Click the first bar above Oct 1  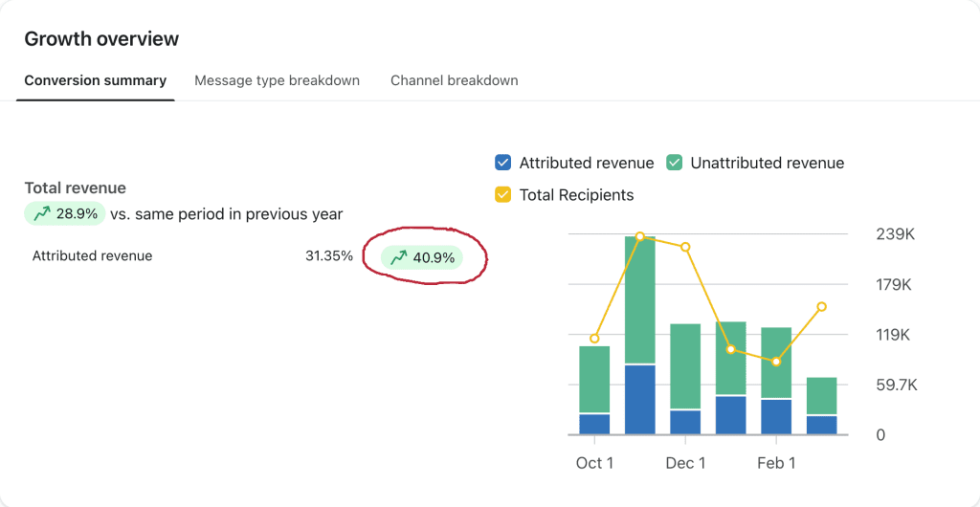(594, 383)
